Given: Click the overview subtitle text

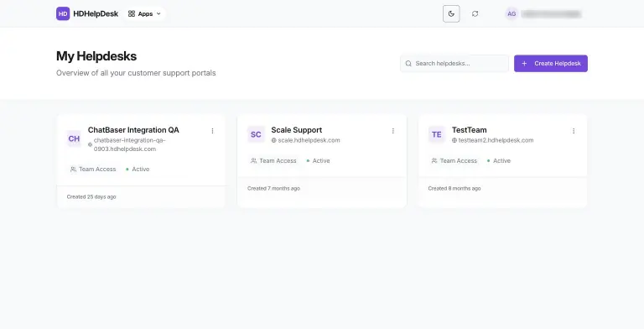Looking at the screenshot, I should pos(136,73).
